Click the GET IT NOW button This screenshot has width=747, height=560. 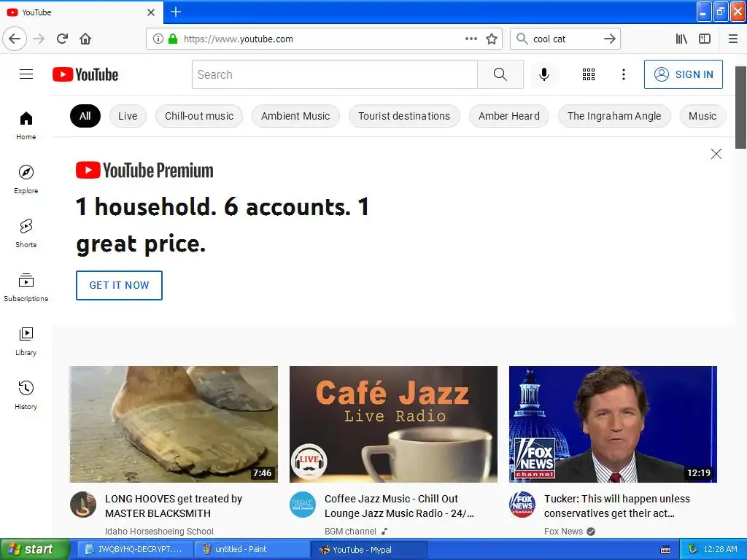point(119,285)
